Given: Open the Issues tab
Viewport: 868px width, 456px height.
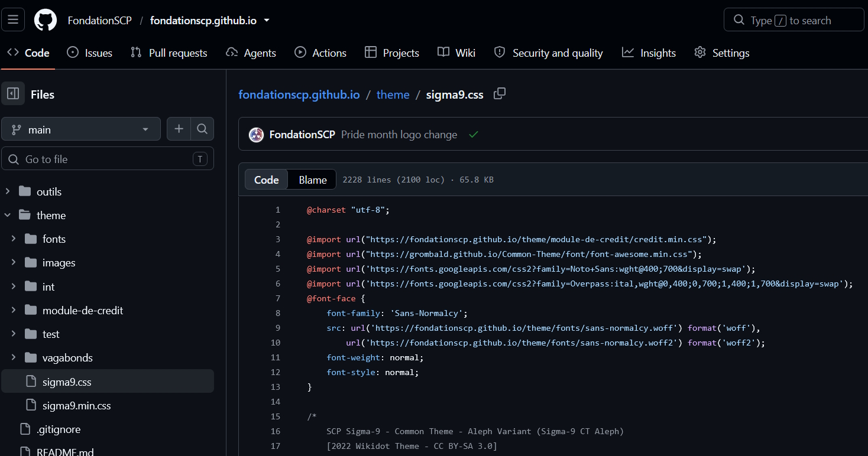Looking at the screenshot, I should 89,53.
